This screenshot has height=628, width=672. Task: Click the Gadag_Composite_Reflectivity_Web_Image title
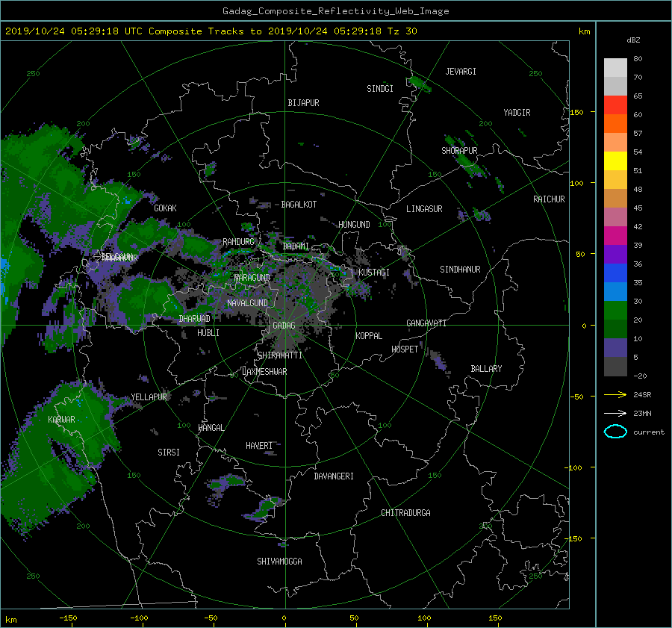click(x=335, y=11)
